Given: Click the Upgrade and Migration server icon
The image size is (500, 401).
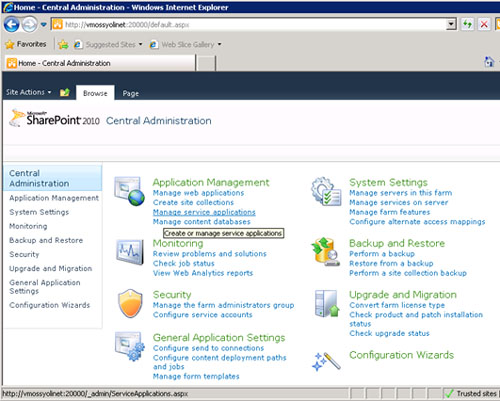Looking at the screenshot, I should pyautogui.click(x=327, y=303).
